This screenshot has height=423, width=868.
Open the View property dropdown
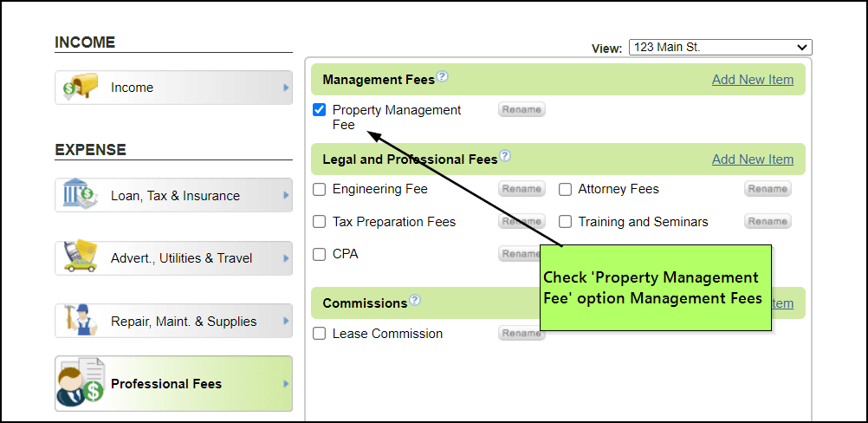719,48
